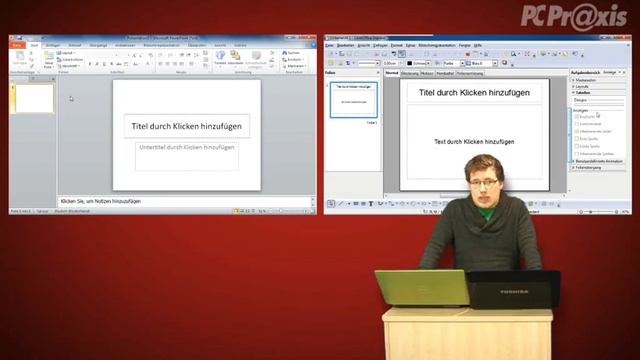
Task: Select slide 1 thumbnail in PowerPoint slide pane
Action: click(x=34, y=98)
